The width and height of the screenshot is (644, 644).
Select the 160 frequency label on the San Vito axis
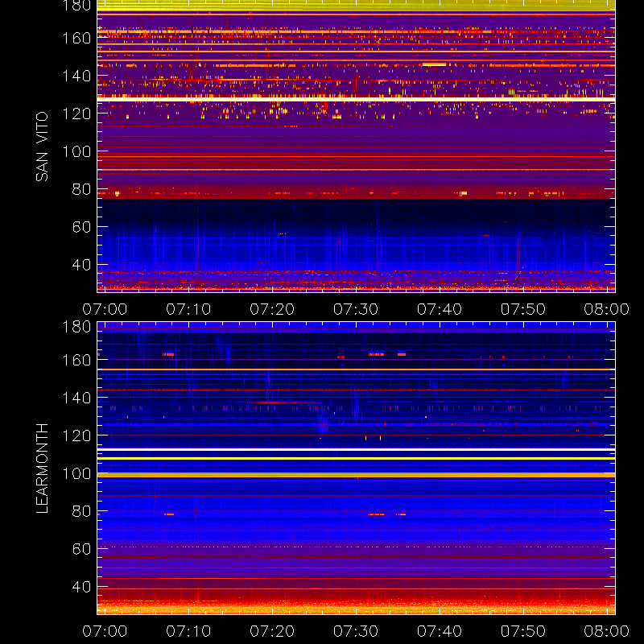tap(76, 38)
